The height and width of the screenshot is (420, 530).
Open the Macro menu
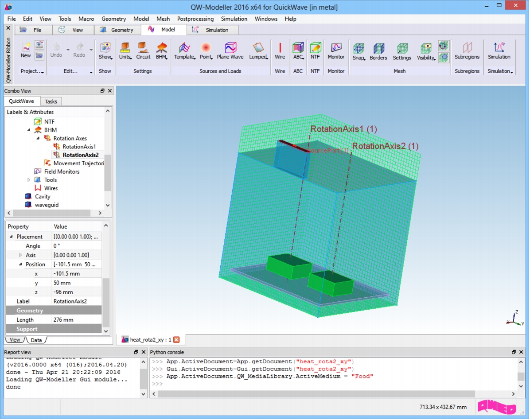pyautogui.click(x=86, y=19)
